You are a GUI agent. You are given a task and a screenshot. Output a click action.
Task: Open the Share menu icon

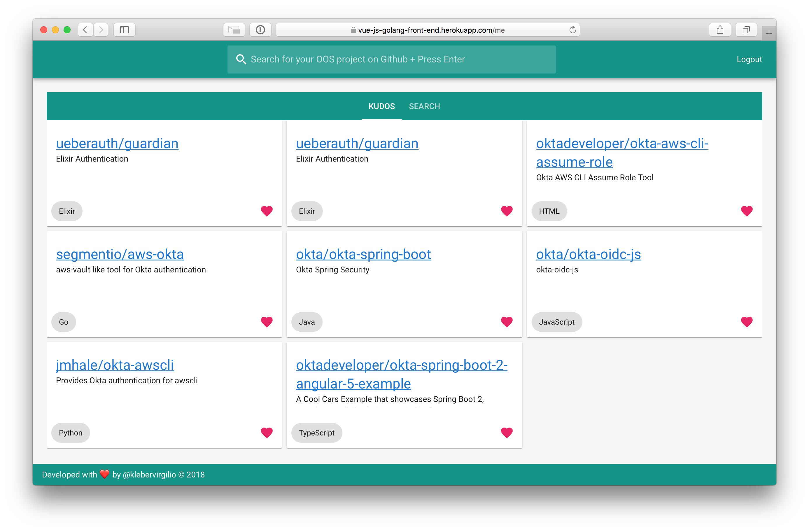click(720, 30)
